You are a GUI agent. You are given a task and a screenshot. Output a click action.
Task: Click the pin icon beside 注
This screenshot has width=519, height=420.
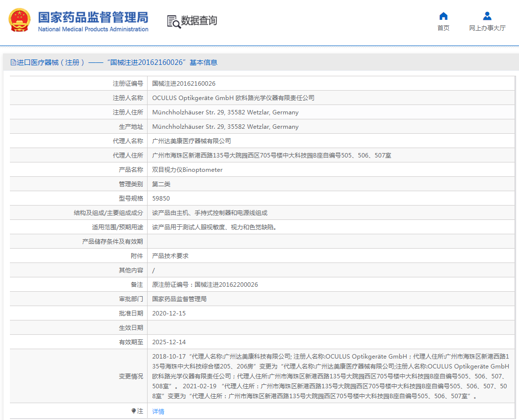pos(134,411)
